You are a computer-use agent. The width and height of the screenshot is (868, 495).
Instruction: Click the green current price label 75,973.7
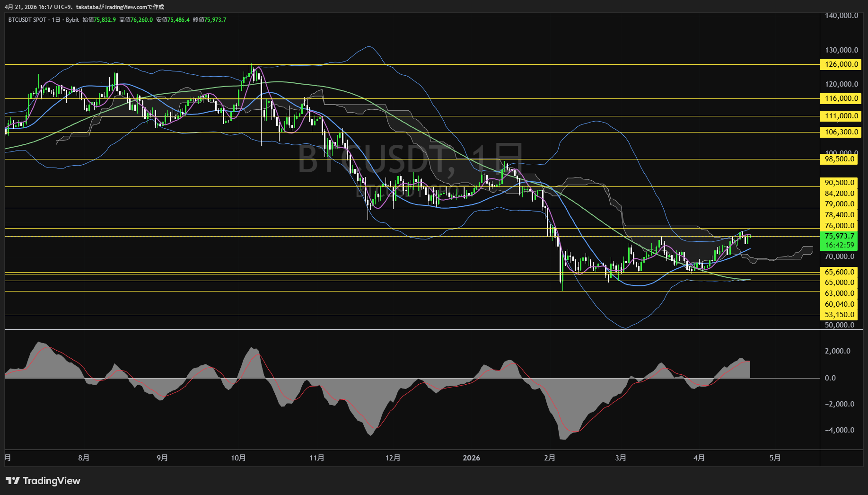point(840,236)
